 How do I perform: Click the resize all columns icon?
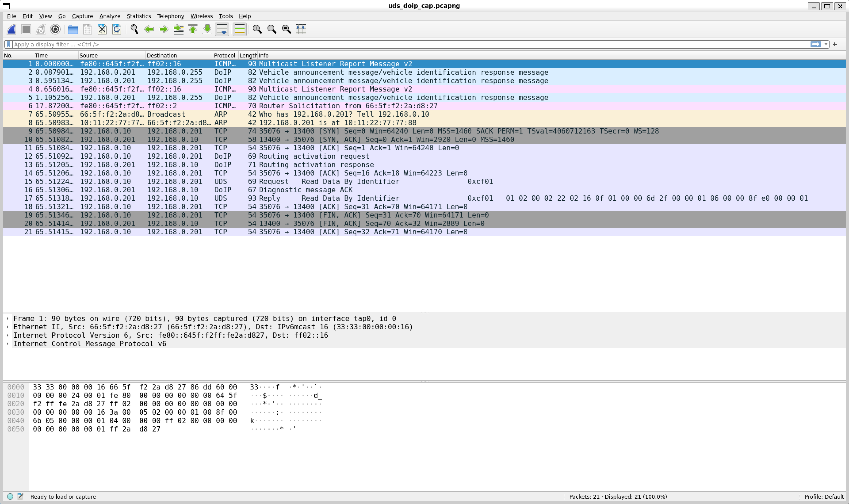[x=301, y=29]
